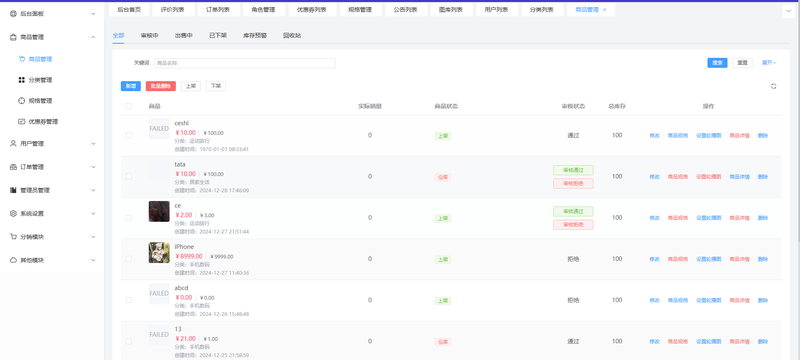Switch to the 后台首页 page tab
Screen dimensions: 800x360
click(x=129, y=10)
